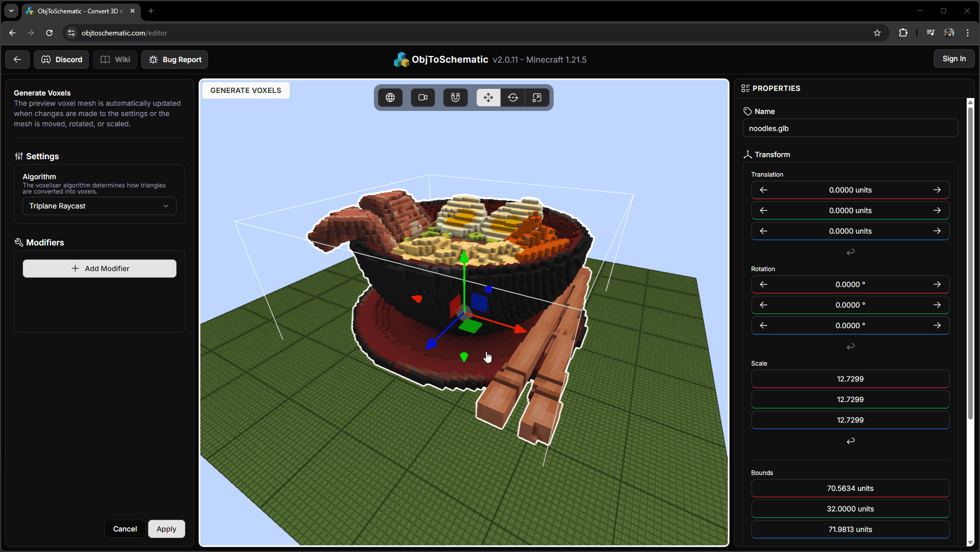Click the X translation value 0.0000 units in red row
980x552 pixels.
(850, 190)
